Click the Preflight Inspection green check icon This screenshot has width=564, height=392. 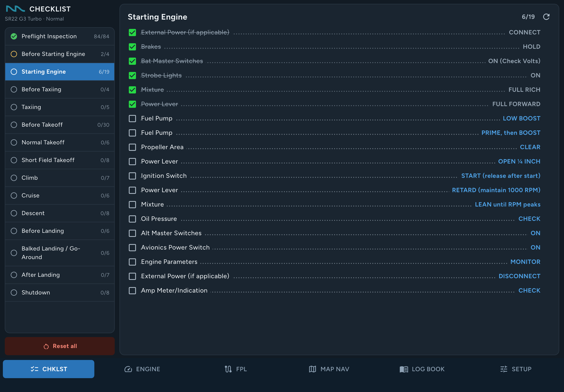pos(14,36)
